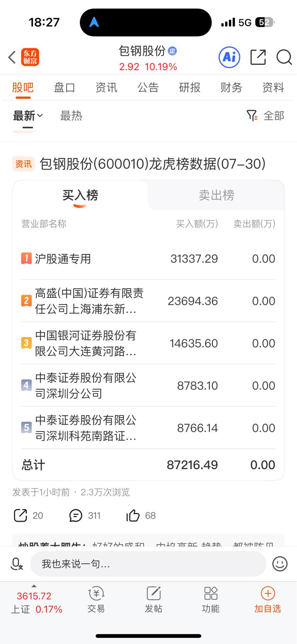
Task: Switch to the 公告 tab
Action: (x=148, y=87)
